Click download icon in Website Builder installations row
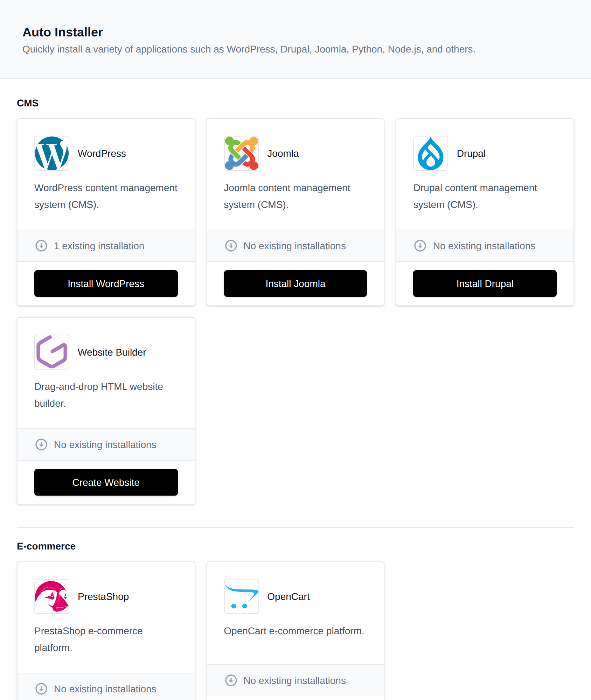 [x=41, y=444]
